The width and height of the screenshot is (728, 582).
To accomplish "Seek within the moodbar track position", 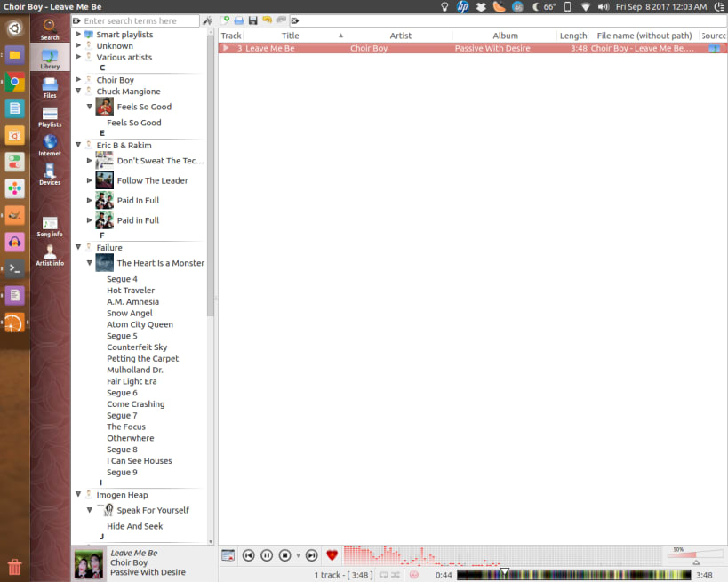I will pos(574,575).
